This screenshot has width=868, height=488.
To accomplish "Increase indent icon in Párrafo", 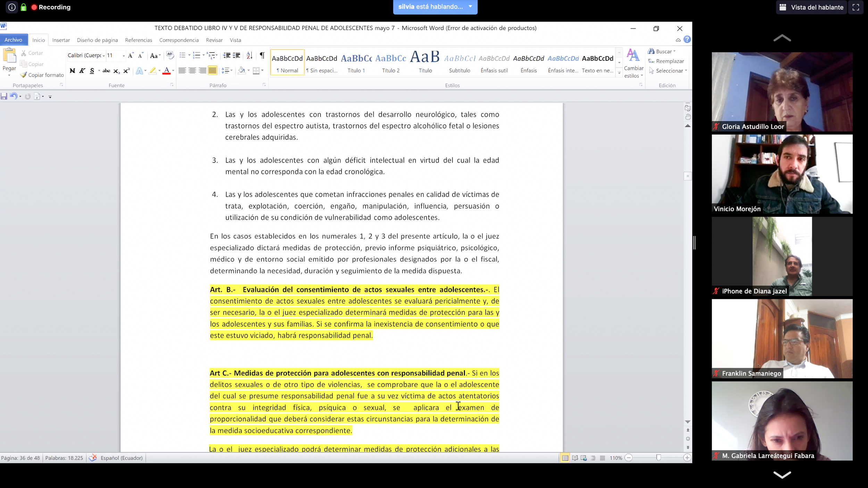I will point(236,55).
